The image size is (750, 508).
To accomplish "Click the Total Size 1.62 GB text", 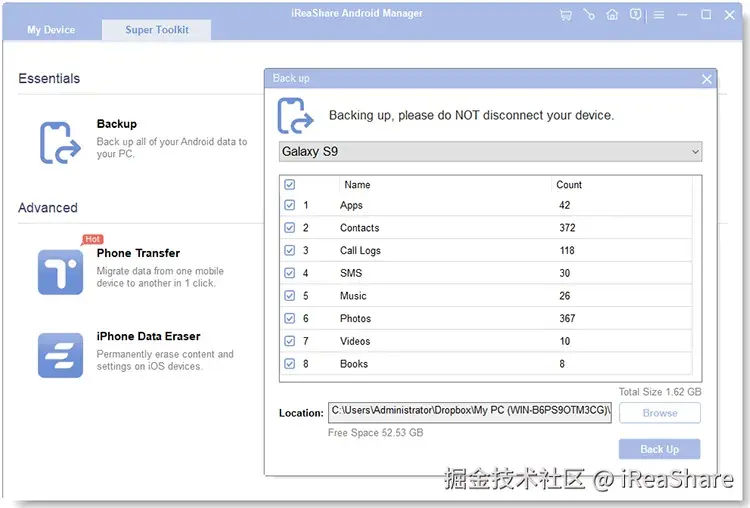I will tap(660, 392).
